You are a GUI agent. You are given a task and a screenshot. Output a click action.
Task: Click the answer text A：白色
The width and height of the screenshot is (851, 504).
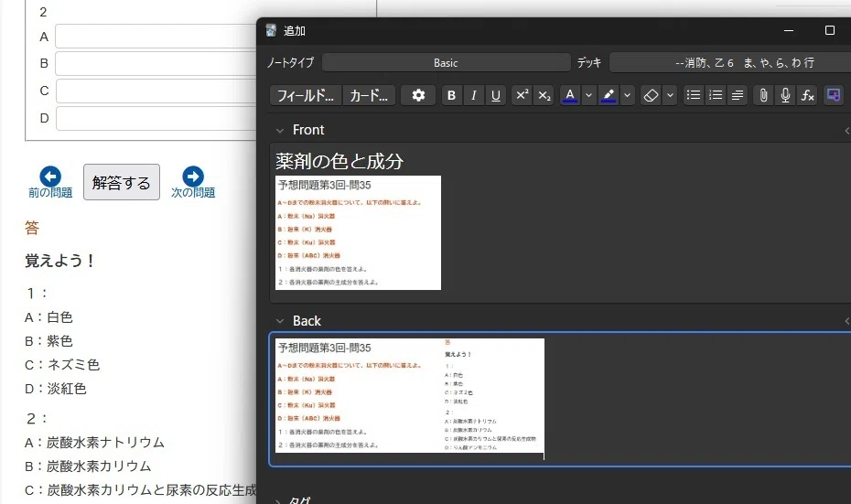(x=48, y=316)
